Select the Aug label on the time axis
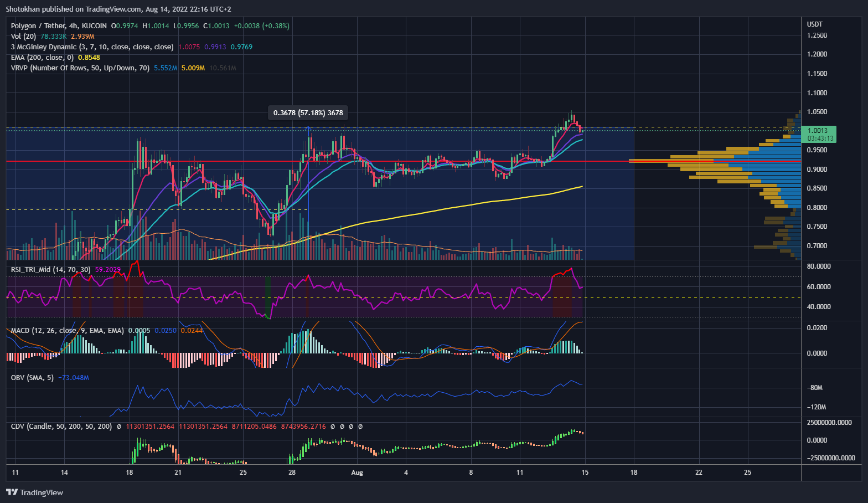The height and width of the screenshot is (503, 868). click(357, 473)
